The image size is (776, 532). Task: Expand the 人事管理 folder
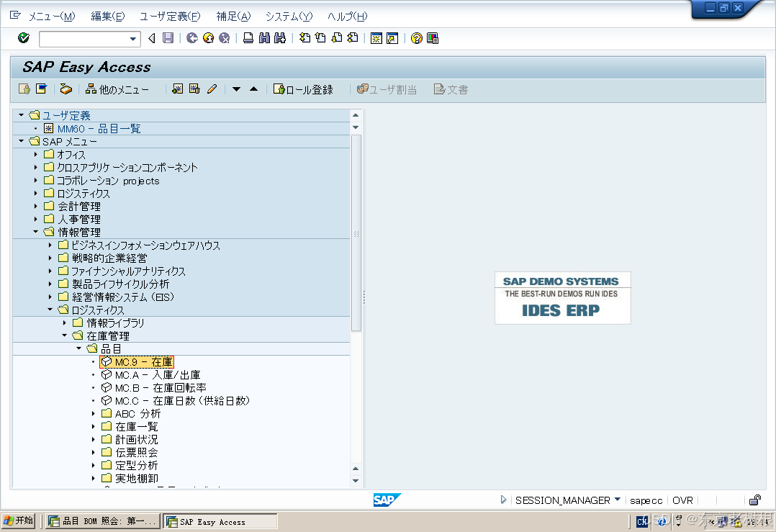(x=36, y=219)
